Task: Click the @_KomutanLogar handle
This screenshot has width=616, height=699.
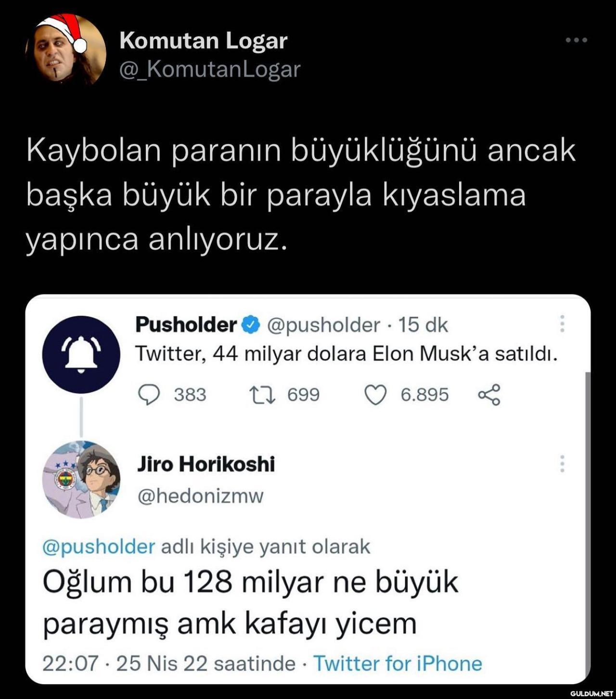Action: coord(210,69)
